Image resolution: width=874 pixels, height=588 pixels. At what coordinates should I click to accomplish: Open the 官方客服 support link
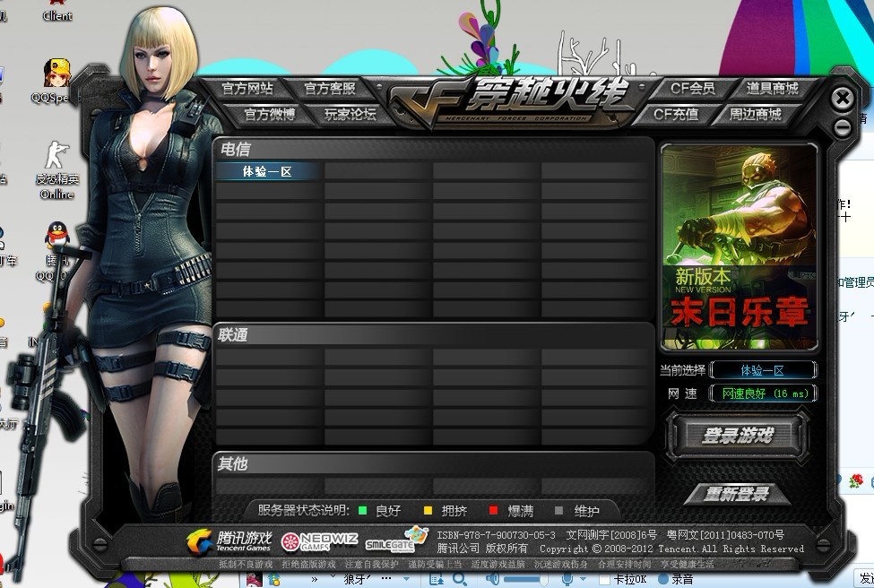330,89
